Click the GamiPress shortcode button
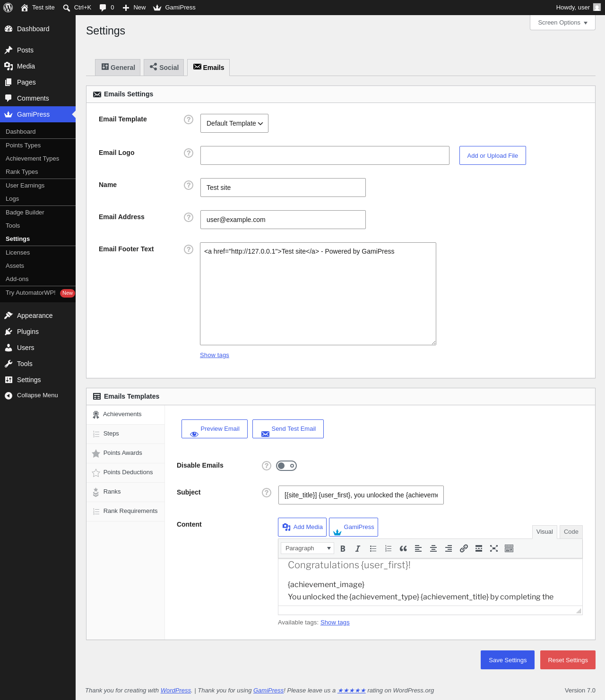Image resolution: width=605 pixels, height=700 pixels. point(354,527)
